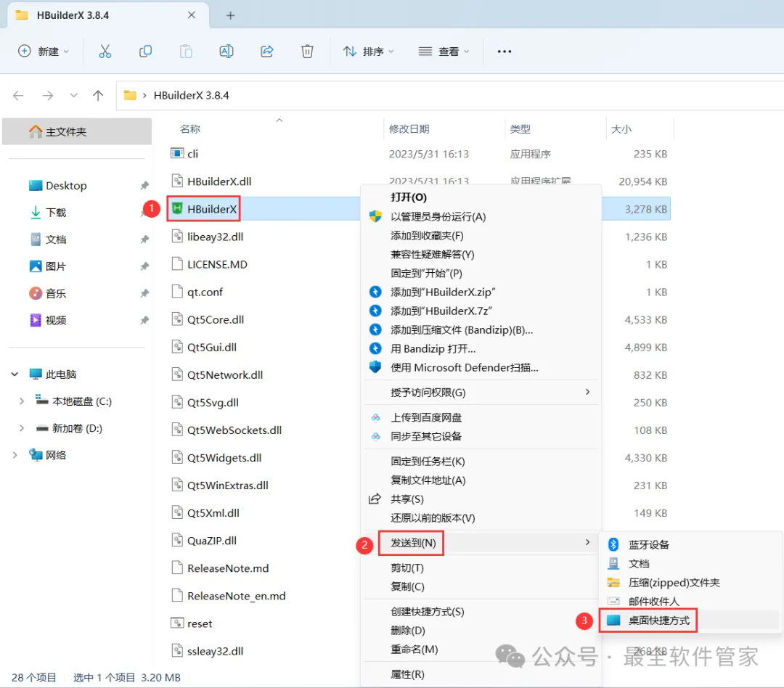Click the Paste clipboard icon in toolbar
784x688 pixels.
click(x=186, y=52)
